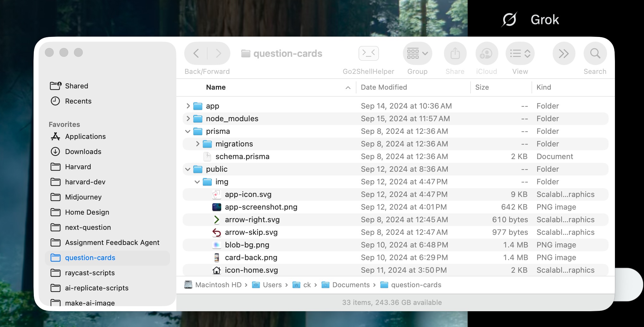Go back with the Back arrow
This screenshot has width=644, height=327.
pyautogui.click(x=196, y=53)
